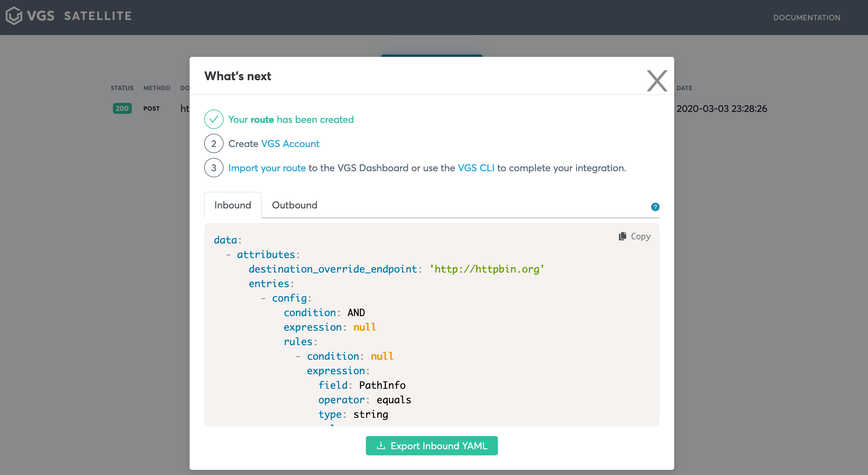Image resolution: width=868 pixels, height=475 pixels.
Task: Click the step 3 number circle
Action: [x=214, y=168]
